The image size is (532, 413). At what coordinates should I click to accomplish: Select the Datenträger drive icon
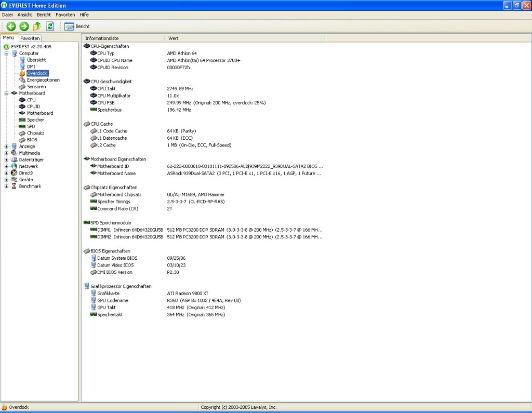(x=14, y=160)
